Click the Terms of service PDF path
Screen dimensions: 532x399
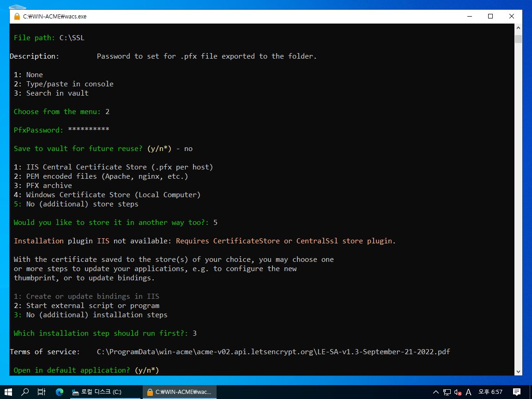pos(273,352)
